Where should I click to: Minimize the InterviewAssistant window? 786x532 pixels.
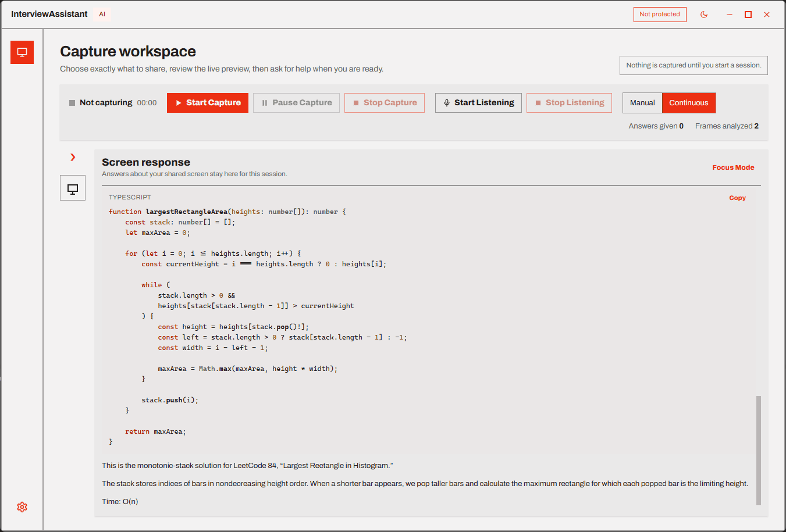(x=730, y=15)
